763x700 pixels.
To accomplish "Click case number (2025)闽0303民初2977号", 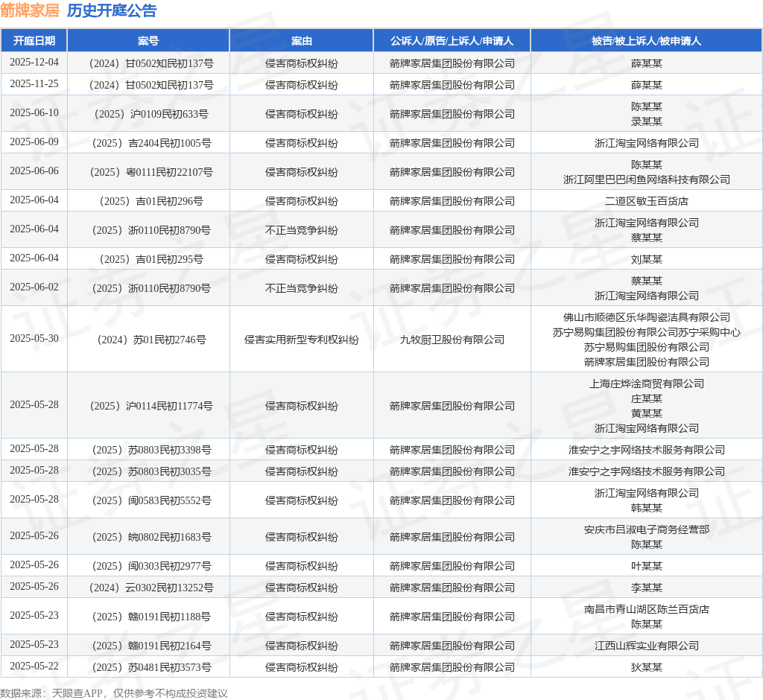I will 151,566.
